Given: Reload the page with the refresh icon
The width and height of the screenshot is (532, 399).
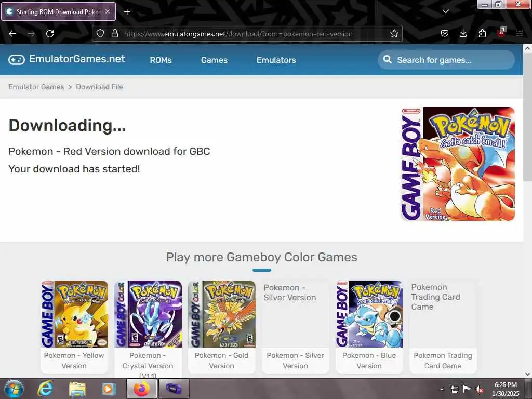Looking at the screenshot, I should coord(50,34).
